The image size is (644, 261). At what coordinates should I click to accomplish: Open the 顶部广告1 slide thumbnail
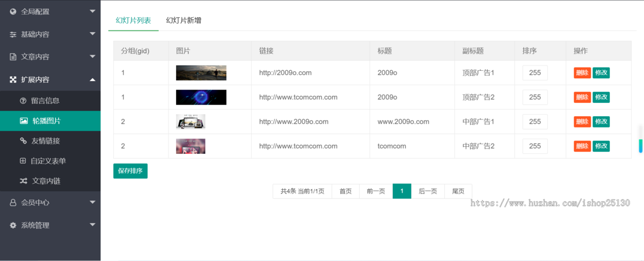click(x=201, y=73)
